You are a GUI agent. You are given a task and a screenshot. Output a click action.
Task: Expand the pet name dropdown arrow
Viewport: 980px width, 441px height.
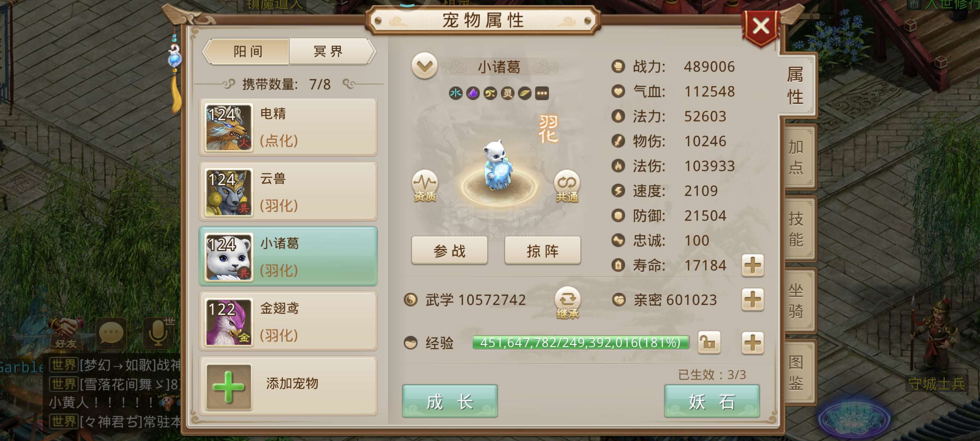424,66
